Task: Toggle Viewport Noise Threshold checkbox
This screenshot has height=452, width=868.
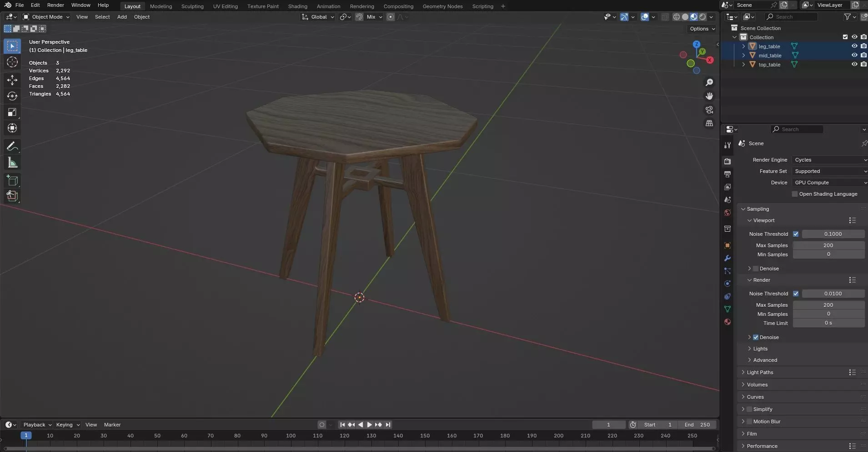Action: [x=796, y=234]
